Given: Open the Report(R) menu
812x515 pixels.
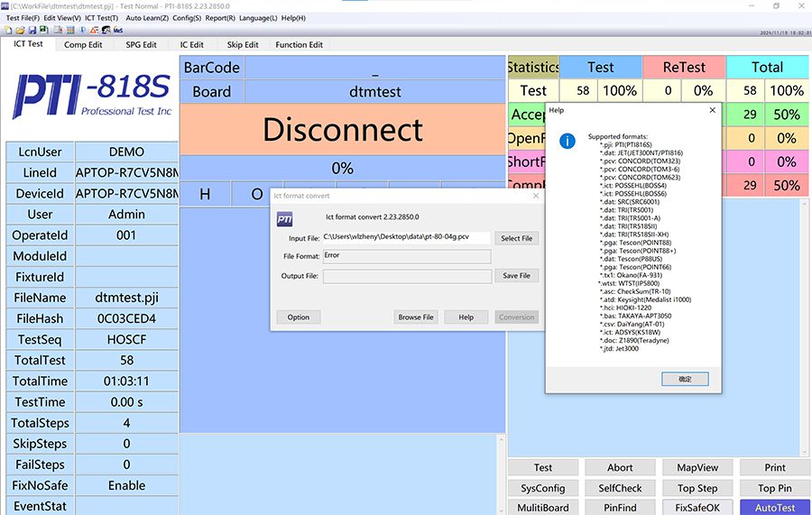Looking at the screenshot, I should [220, 18].
